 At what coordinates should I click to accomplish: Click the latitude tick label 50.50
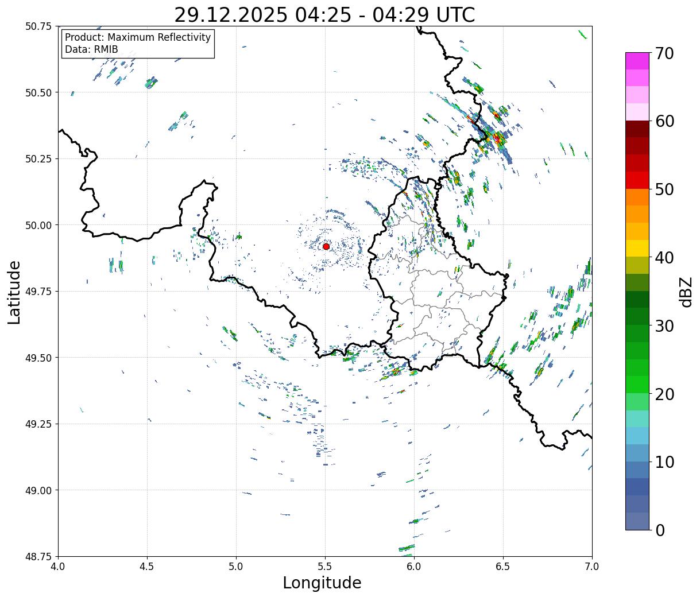(38, 92)
